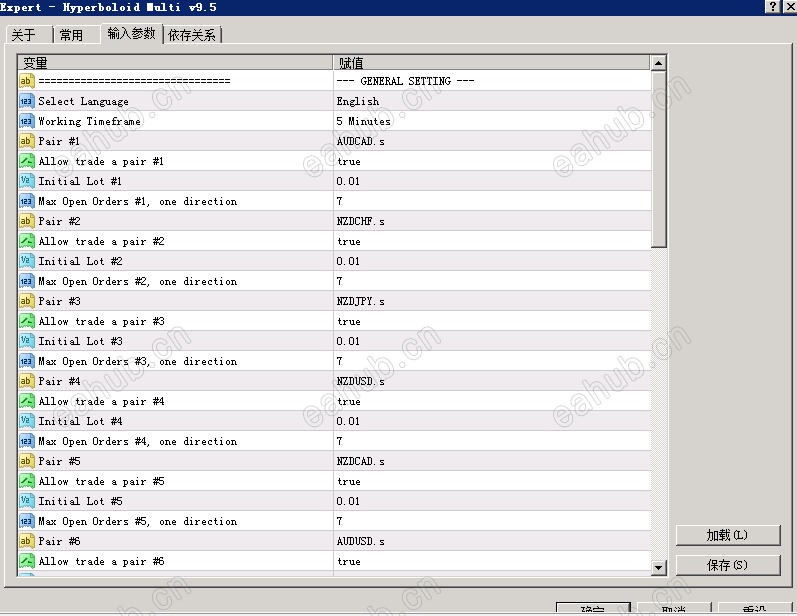This screenshot has height=616, width=797.
Task: Click the Working Timeframe variable name
Action: tap(89, 121)
